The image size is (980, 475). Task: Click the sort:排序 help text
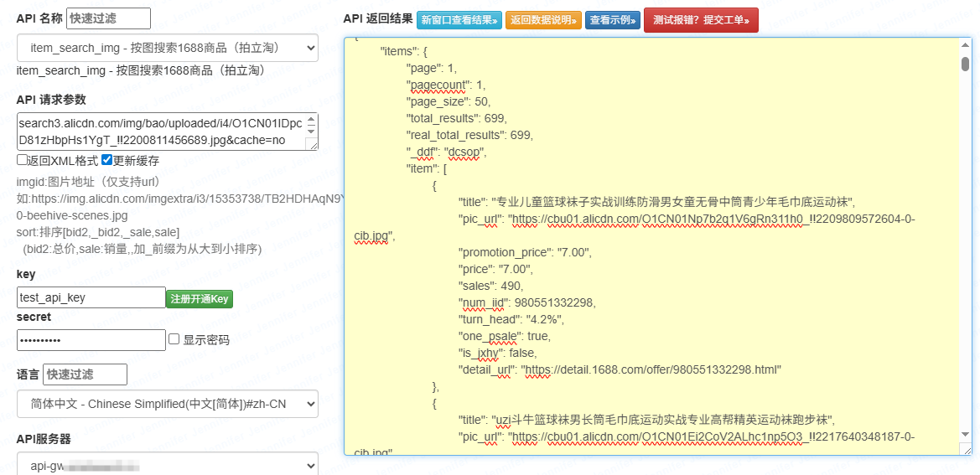point(99,233)
